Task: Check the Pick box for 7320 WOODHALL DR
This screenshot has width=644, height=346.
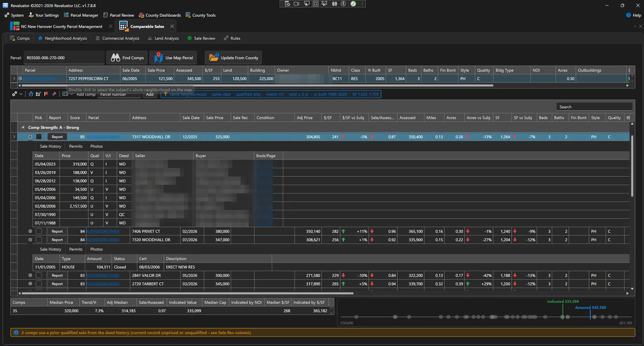Action: [39, 240]
